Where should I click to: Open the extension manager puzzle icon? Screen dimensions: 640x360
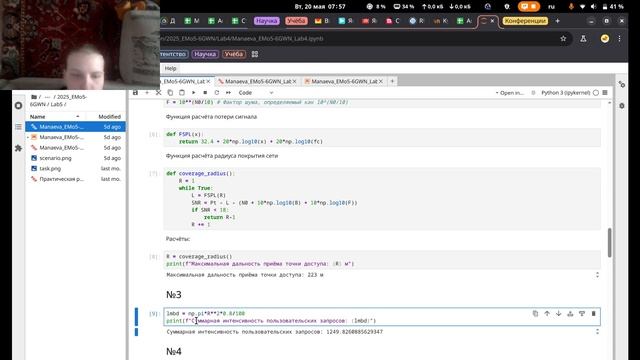(18, 148)
